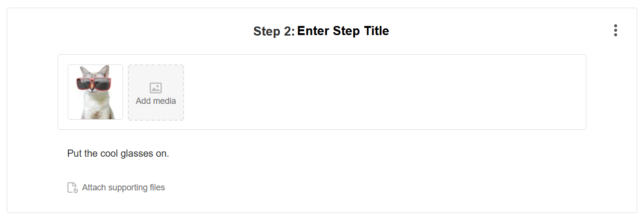The image size is (644, 224).
Task: Open the three-dot step options menu
Action: (x=615, y=31)
